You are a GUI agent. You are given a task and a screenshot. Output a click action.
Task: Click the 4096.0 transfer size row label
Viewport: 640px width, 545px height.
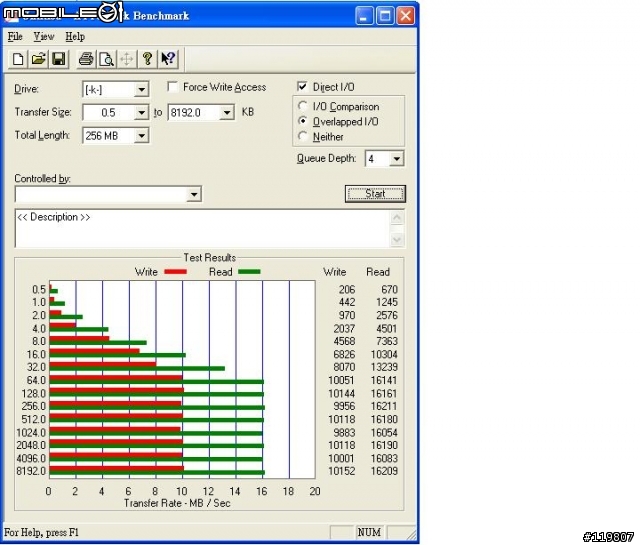click(31, 458)
